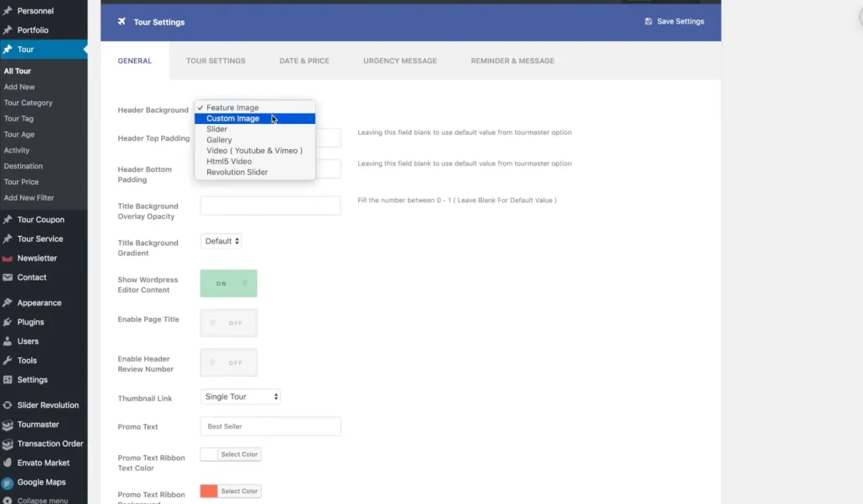Click the Contact mail icon
Image resolution: width=863 pixels, height=504 pixels.
click(x=8, y=277)
